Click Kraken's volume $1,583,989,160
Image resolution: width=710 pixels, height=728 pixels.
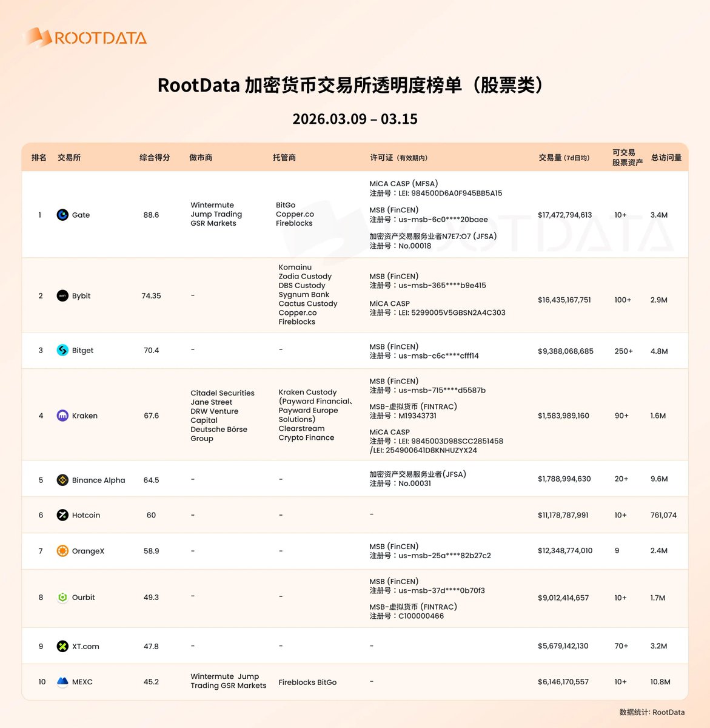564,416
